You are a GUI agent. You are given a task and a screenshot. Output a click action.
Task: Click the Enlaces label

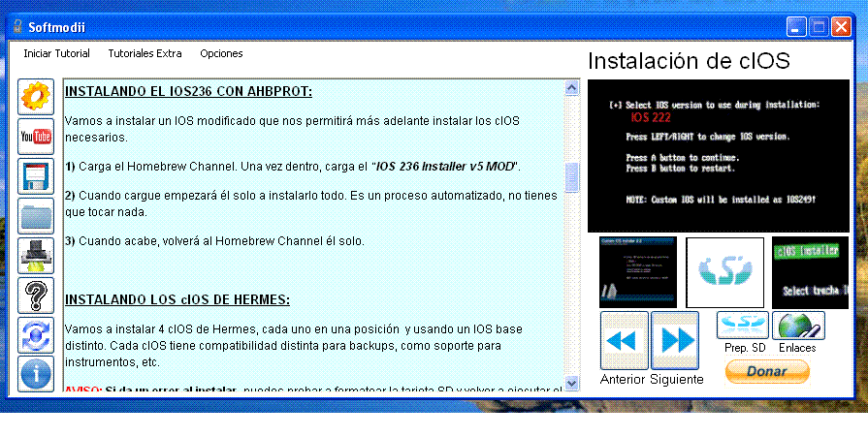[797, 348]
